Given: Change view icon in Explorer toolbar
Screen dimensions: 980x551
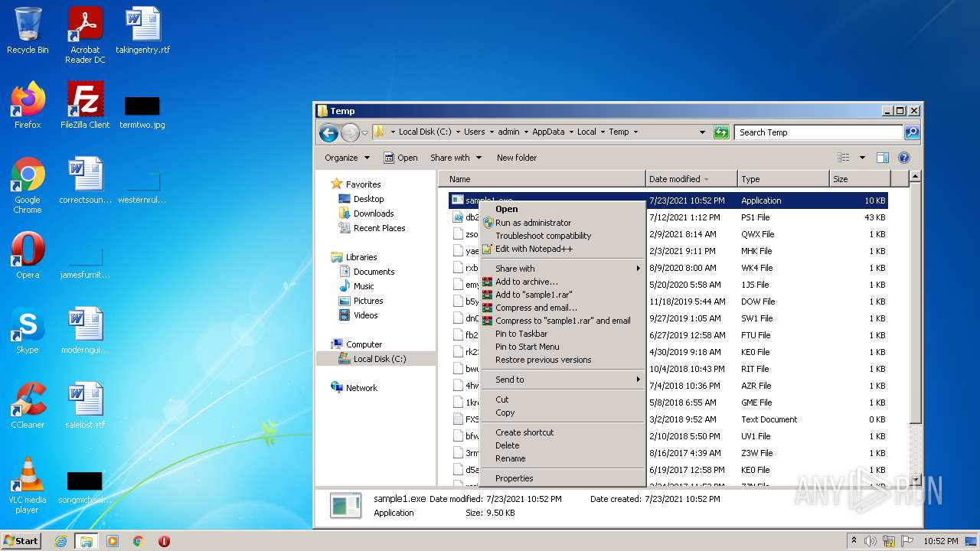Looking at the screenshot, I should coord(844,158).
